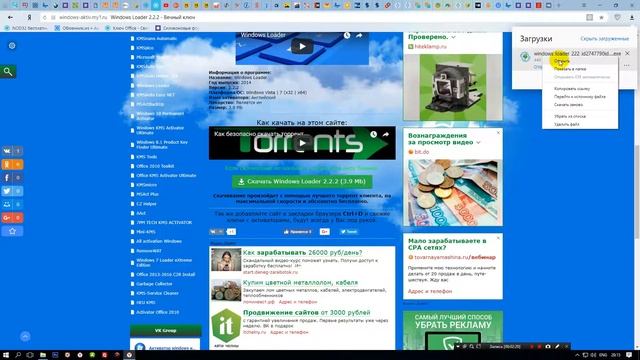Screen dimensions: 640x360
Task: Choose 'Скачать заново' menu entry
Action: [568, 105]
